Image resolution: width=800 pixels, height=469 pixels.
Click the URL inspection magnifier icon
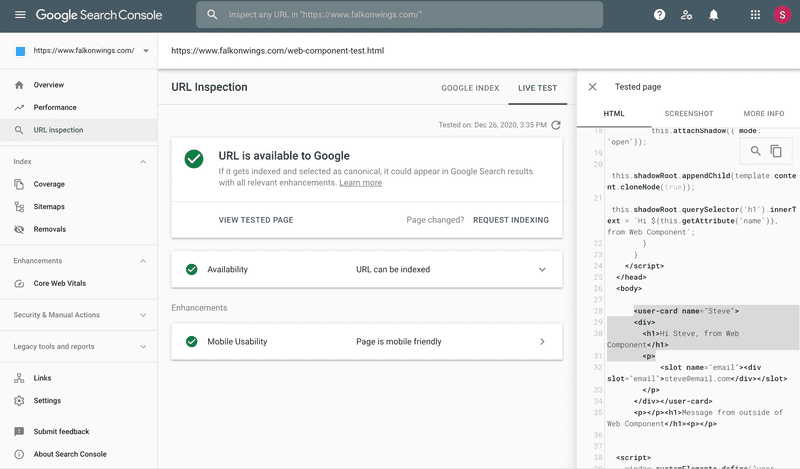pos(19,130)
